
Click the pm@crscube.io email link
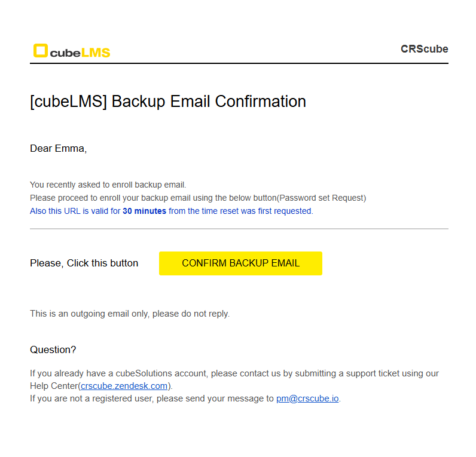[x=307, y=398]
